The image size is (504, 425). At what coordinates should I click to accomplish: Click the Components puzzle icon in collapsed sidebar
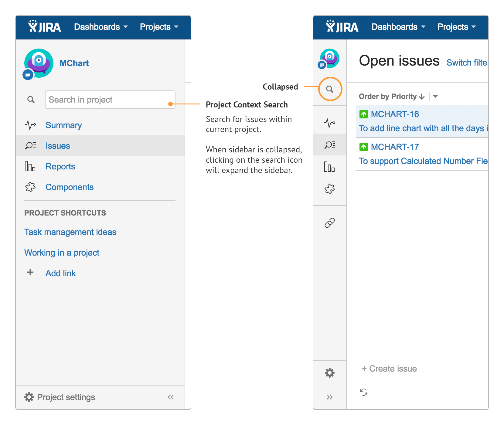[x=330, y=189]
